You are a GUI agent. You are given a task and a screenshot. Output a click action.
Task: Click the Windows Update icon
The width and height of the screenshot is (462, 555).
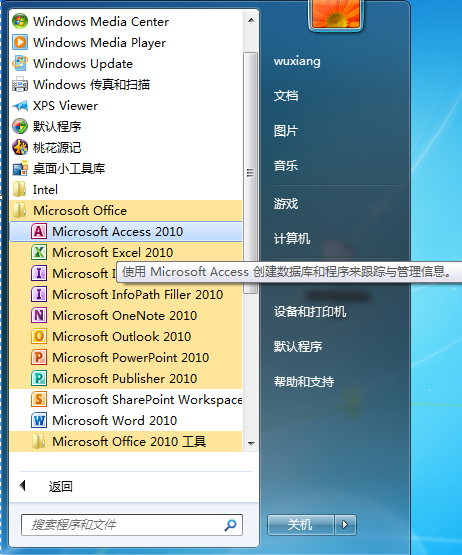20,64
